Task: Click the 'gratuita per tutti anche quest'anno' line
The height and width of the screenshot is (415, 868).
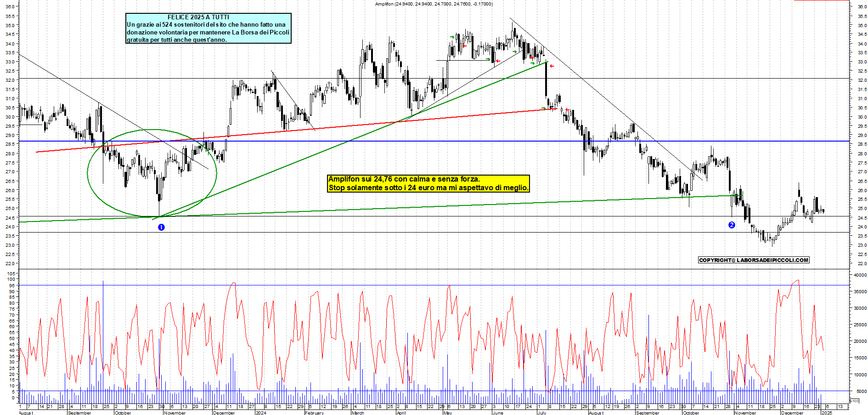Action: [x=177, y=40]
